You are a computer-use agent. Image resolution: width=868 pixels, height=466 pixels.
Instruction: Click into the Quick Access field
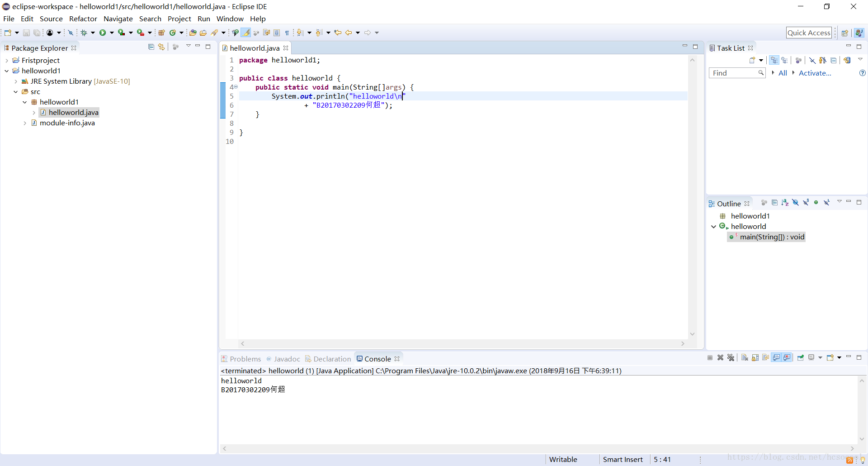pos(809,33)
